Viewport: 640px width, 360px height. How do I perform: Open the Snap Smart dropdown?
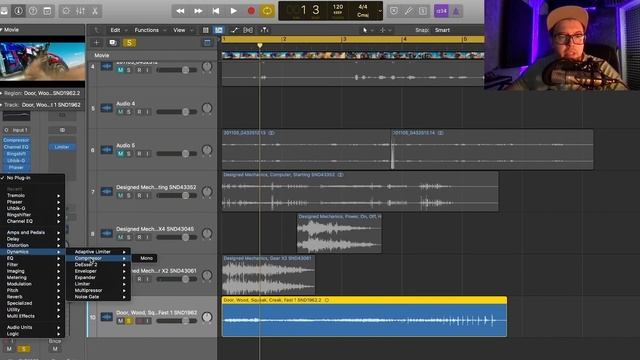442,30
